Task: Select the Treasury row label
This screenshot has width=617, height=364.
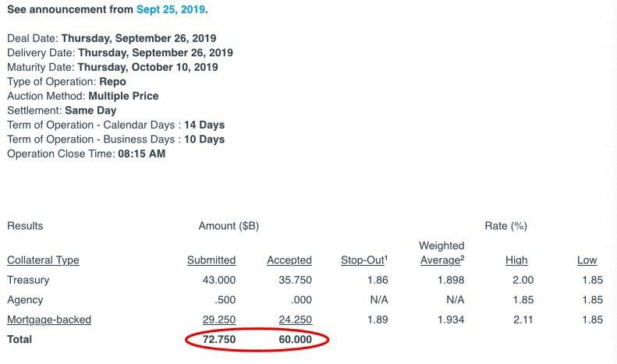Action: (28, 280)
